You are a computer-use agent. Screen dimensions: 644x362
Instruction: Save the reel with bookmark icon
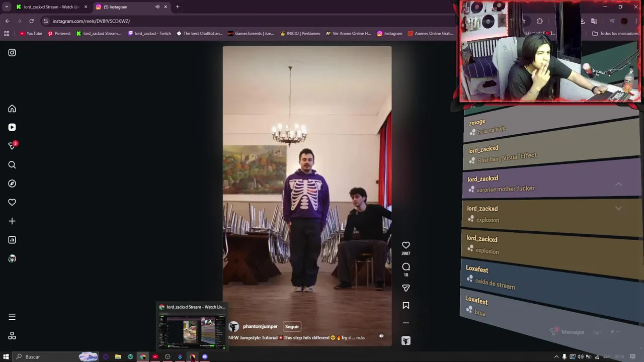coord(406,305)
